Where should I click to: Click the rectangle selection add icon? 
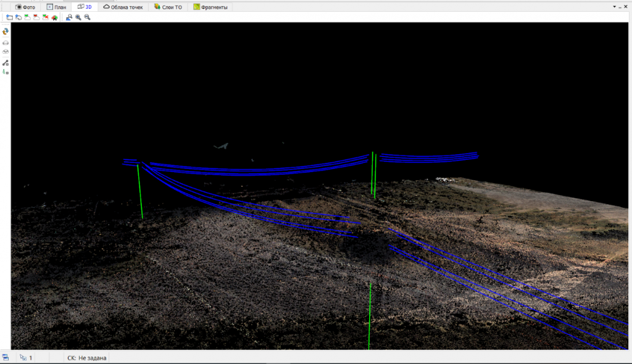point(9,17)
